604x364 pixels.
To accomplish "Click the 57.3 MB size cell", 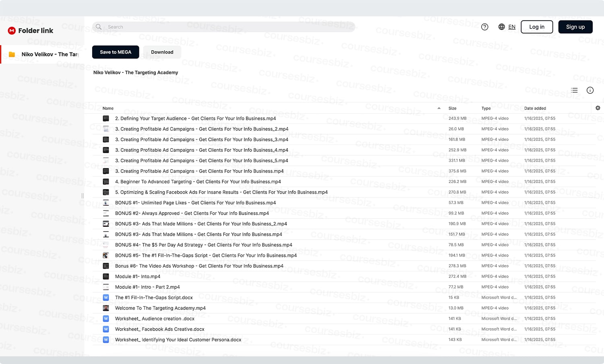I will pos(456,203).
